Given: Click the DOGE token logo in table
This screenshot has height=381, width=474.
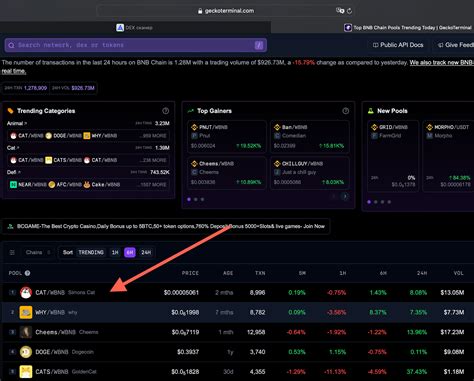Looking at the screenshot, I should tap(26, 352).
